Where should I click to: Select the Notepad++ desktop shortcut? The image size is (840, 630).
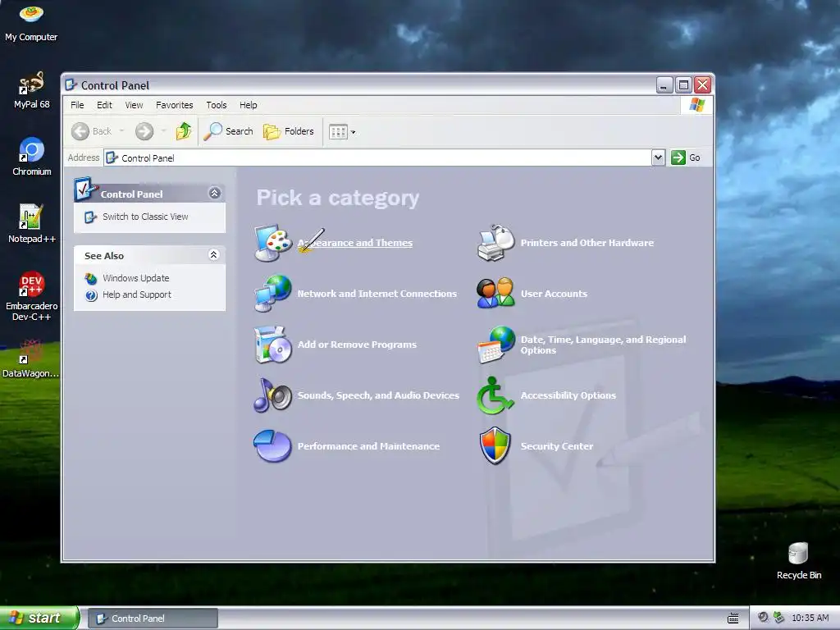31,224
